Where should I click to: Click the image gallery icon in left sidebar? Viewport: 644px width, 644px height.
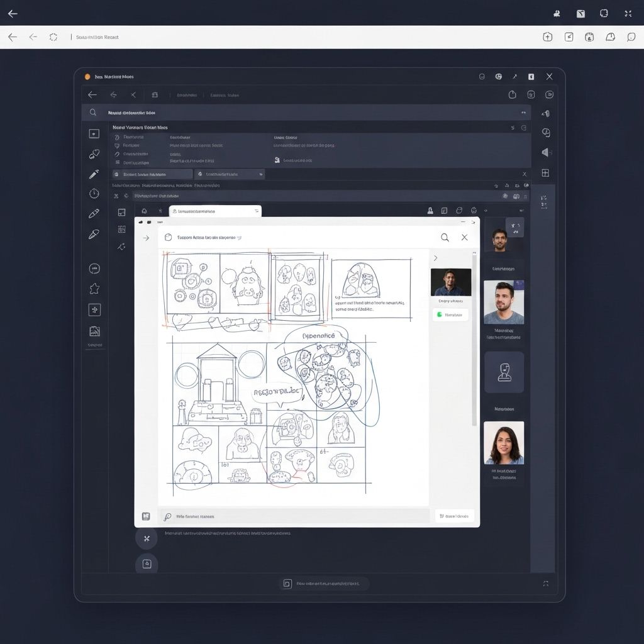coord(94,331)
